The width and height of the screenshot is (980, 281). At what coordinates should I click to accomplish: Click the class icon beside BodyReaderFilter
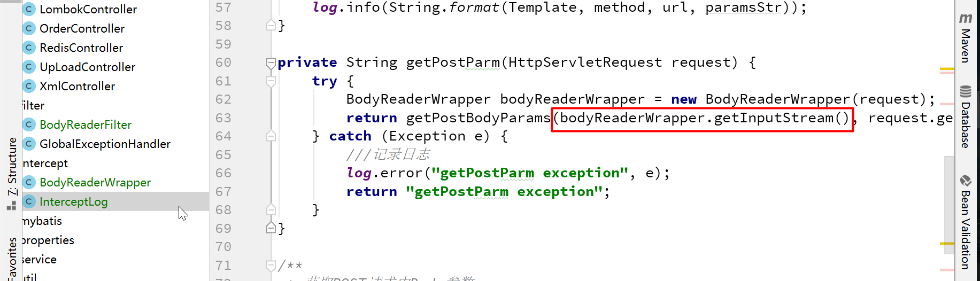tap(29, 124)
